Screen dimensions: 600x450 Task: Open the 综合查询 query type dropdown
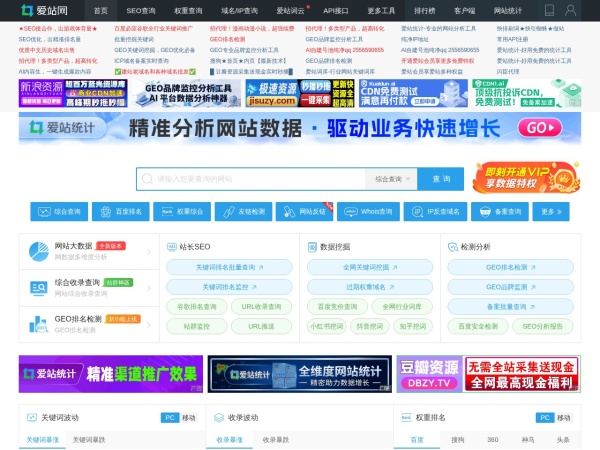(x=391, y=179)
